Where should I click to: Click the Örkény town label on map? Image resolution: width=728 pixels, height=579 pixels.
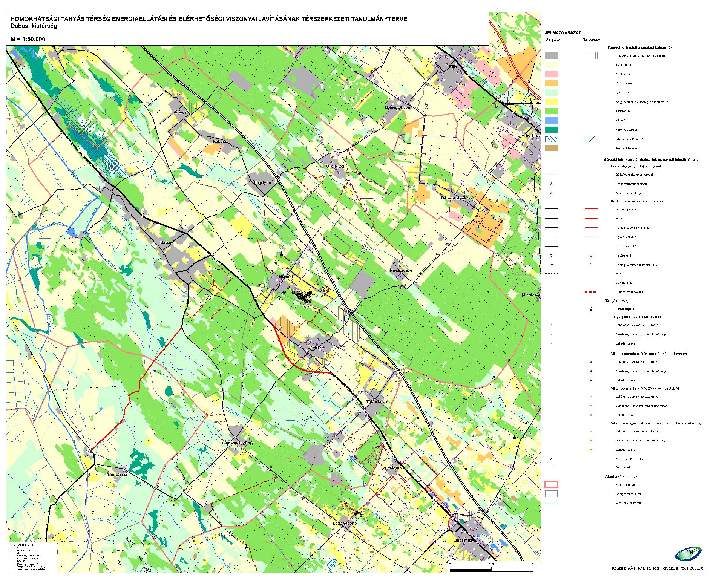tap(314, 347)
